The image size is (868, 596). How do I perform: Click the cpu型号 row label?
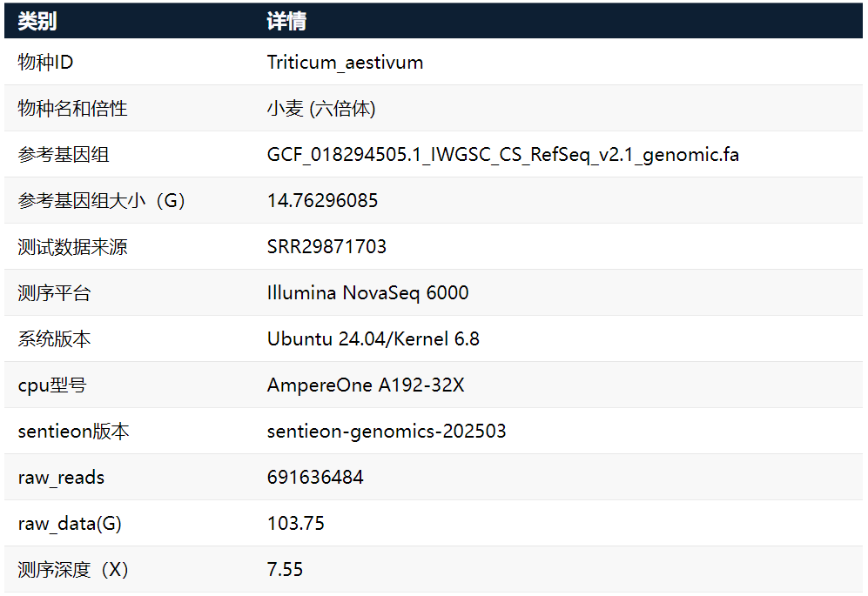[x=51, y=385]
